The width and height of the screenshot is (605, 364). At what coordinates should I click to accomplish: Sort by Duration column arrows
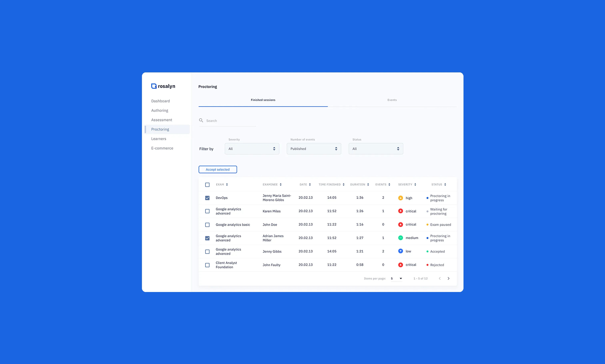pos(368,184)
